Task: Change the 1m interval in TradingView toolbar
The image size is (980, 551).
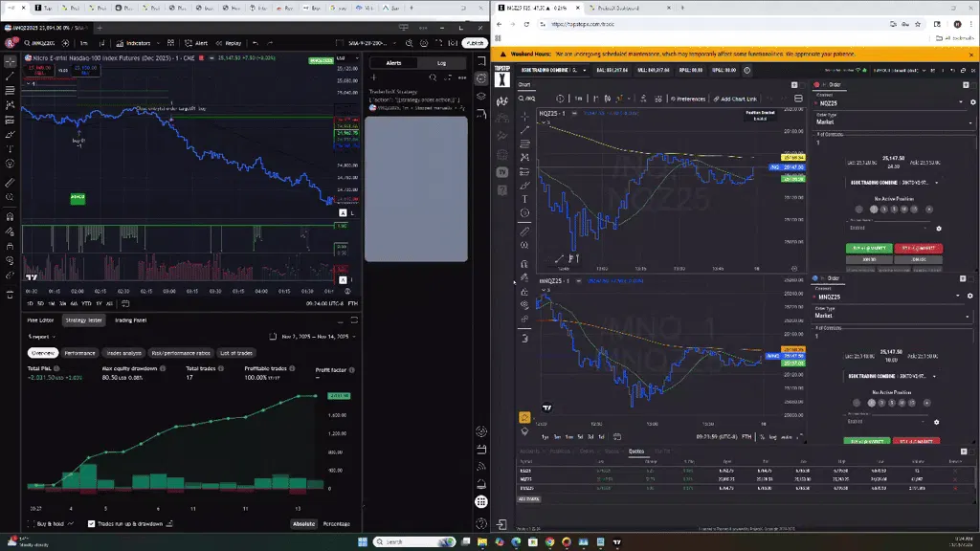Action: tap(84, 43)
